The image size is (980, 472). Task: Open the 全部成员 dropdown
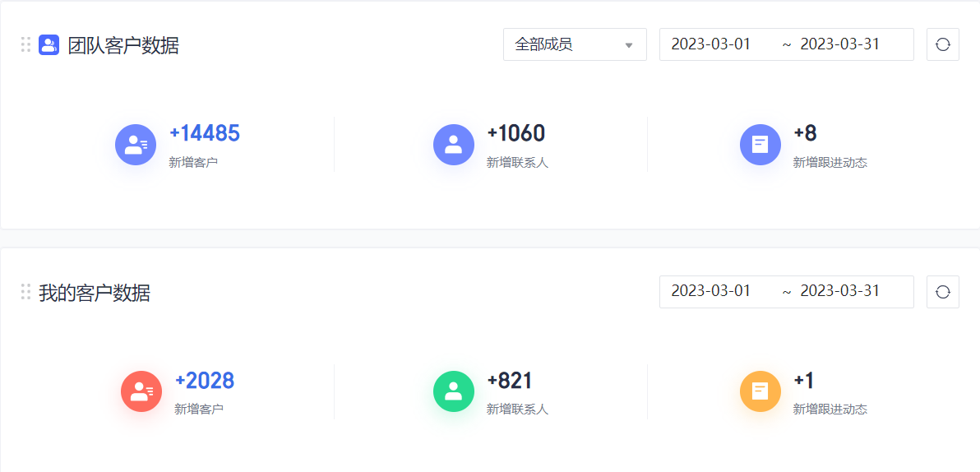575,44
